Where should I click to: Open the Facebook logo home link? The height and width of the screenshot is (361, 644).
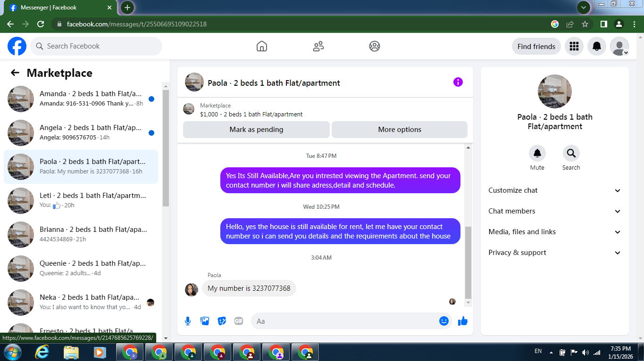(17, 46)
